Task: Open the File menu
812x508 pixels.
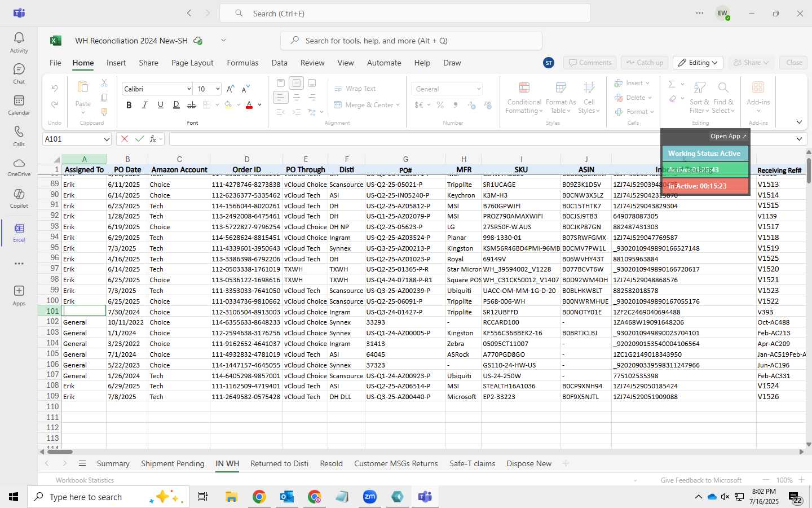Action: coord(55,63)
